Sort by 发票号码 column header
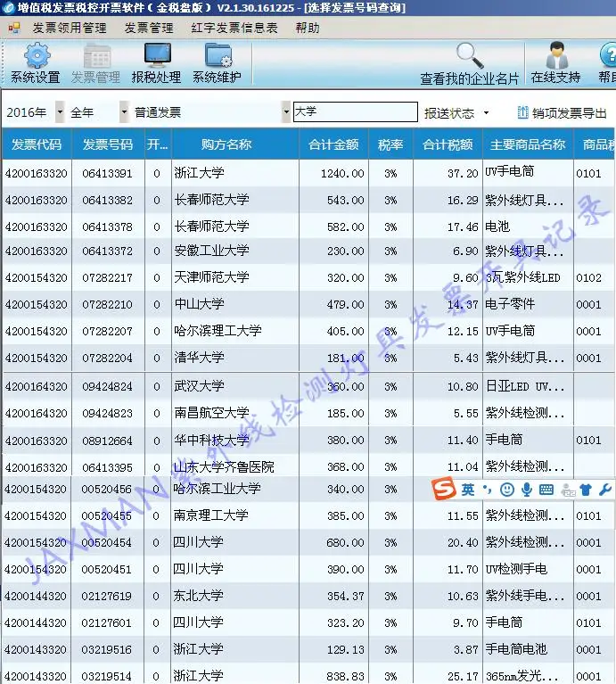The height and width of the screenshot is (684, 616). coord(108,144)
